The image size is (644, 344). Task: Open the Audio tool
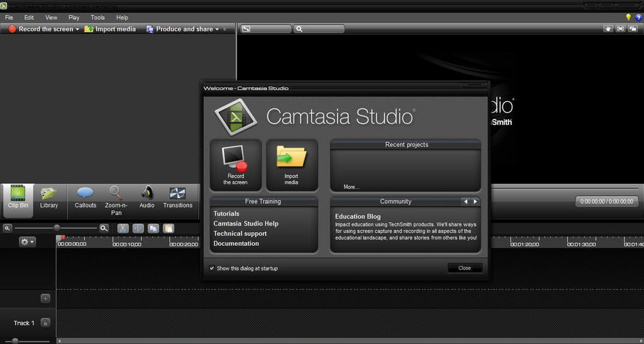147,198
